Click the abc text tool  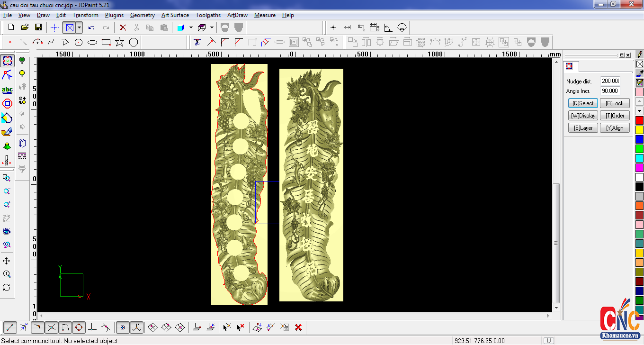[7, 90]
